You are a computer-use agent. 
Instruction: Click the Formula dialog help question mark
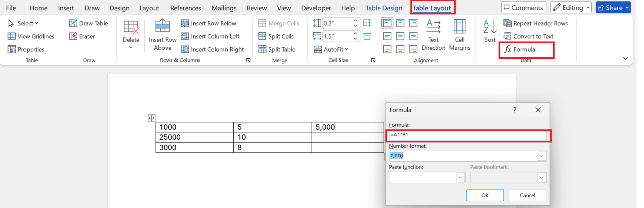pyautogui.click(x=515, y=110)
